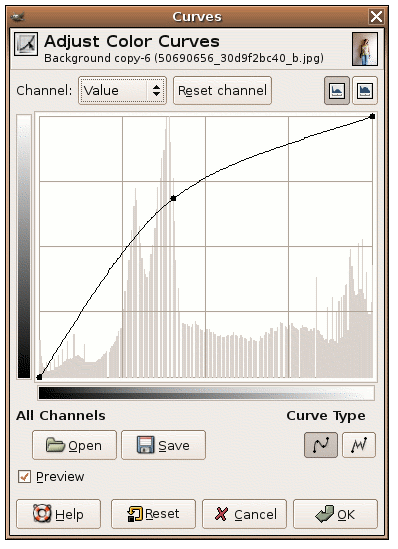The image size is (398, 549).
Task: Click the Reset button at the bottom
Action: [x=153, y=514]
